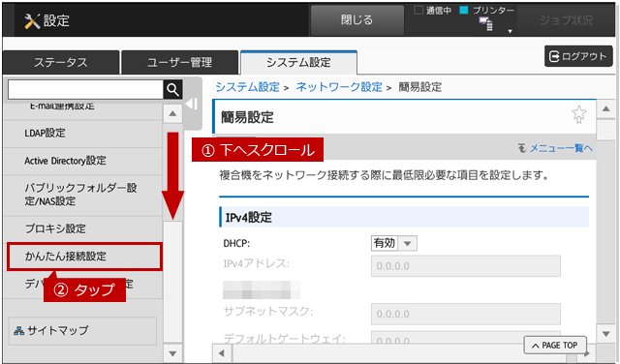Click the プリンター indicator square

(x=464, y=11)
